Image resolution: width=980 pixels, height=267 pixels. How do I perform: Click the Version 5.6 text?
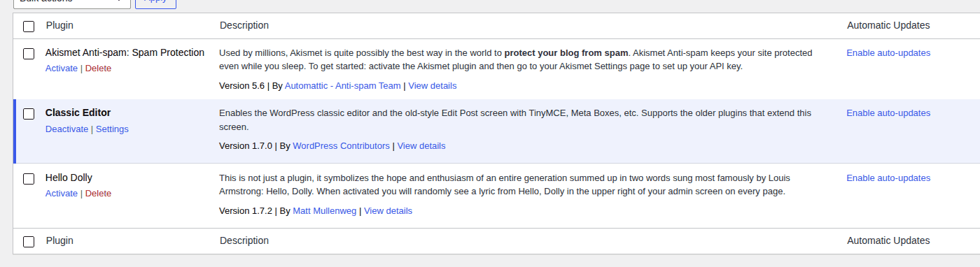[241, 85]
